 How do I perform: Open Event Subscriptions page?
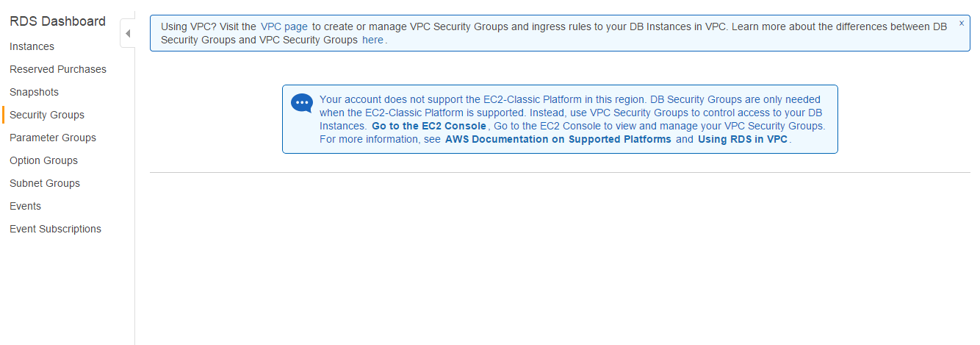(56, 229)
